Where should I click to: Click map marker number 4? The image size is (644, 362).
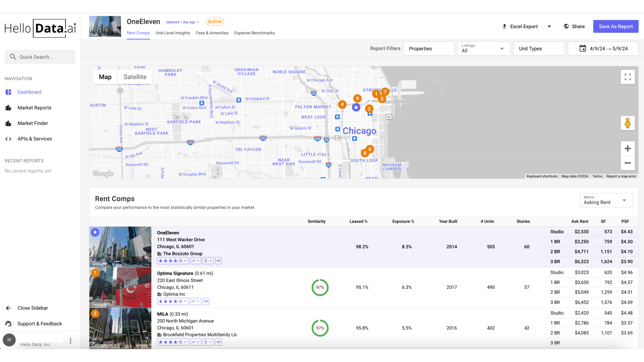[x=342, y=105]
